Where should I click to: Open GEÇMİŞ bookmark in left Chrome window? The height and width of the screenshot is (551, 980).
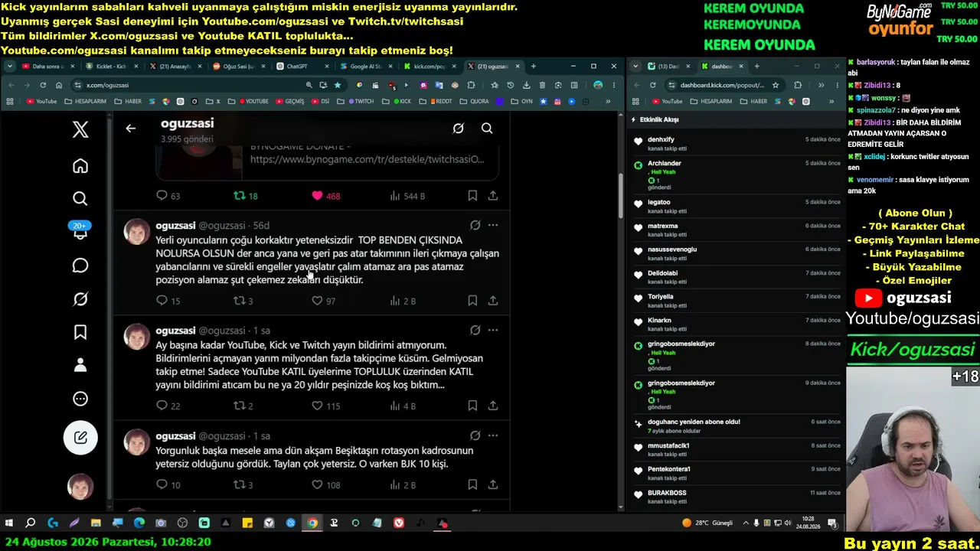tap(289, 101)
